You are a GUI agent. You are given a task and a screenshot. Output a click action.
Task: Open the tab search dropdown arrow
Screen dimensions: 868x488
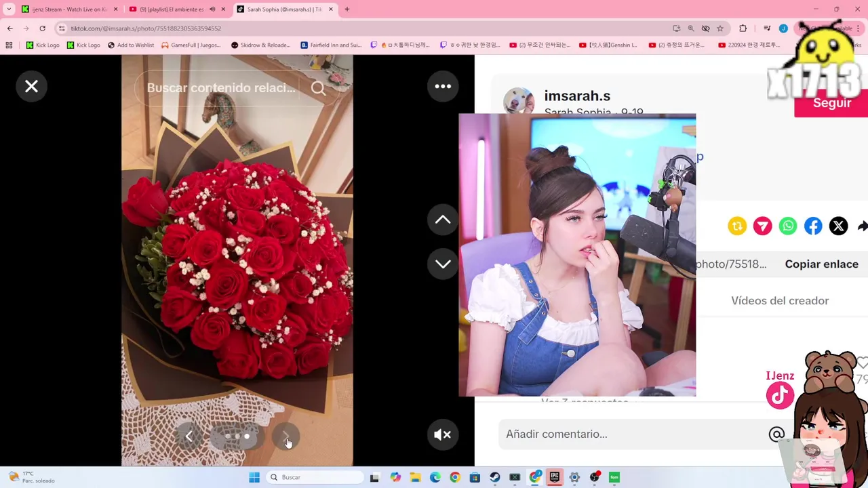(9, 9)
